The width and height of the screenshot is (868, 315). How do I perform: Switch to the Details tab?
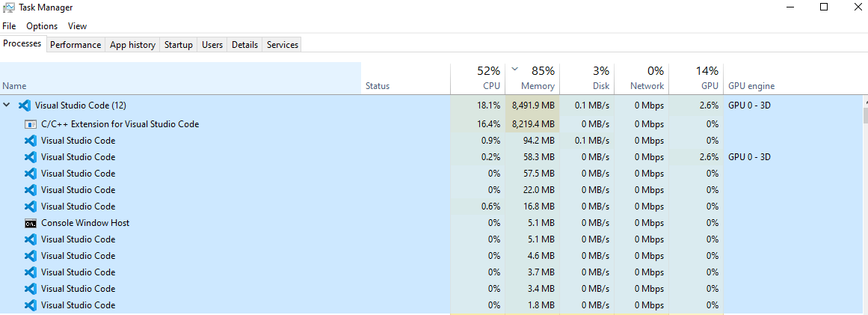point(245,45)
